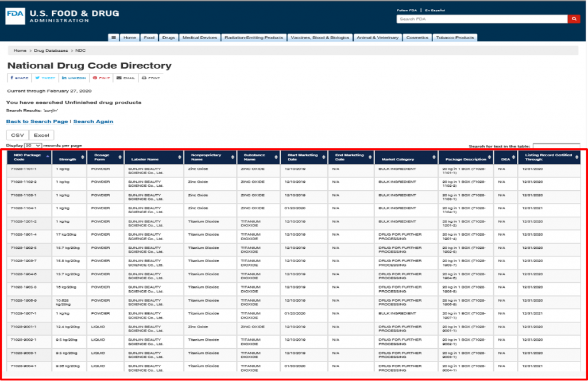Click the red search magnifier button

pos(574,19)
